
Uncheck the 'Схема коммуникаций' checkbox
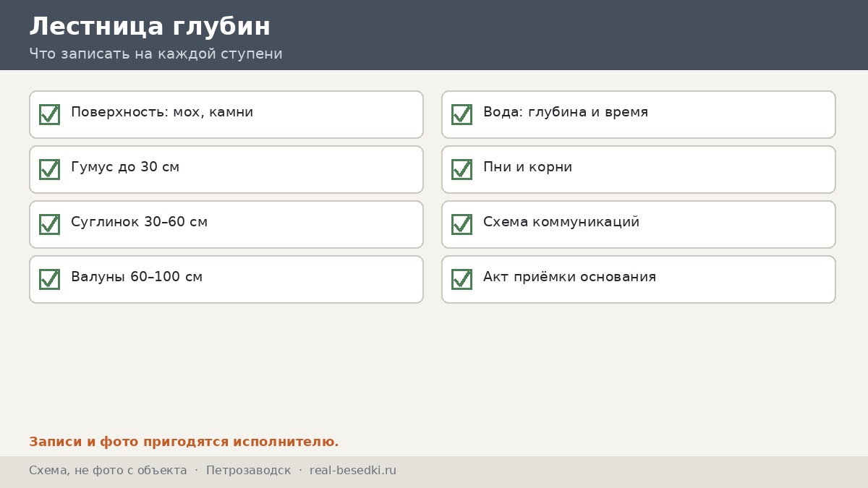(x=461, y=224)
